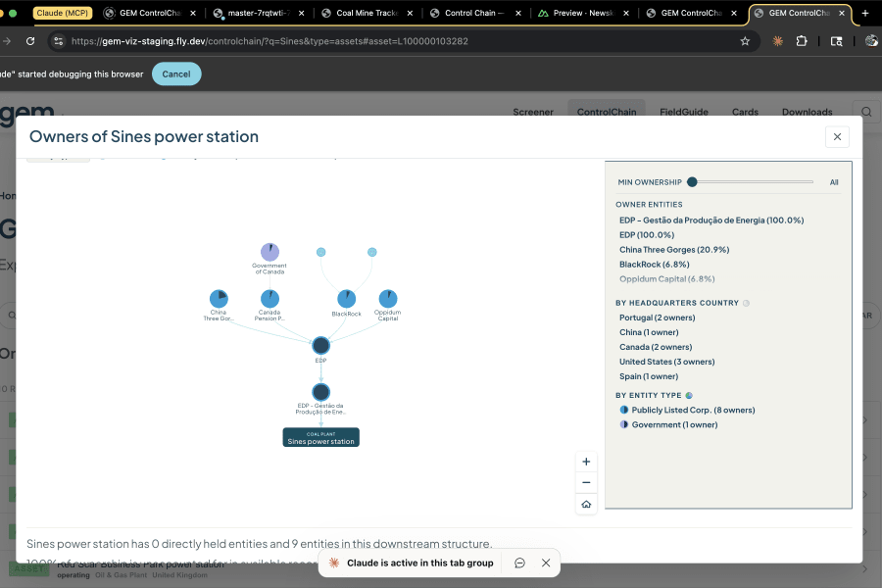882x588 pixels.
Task: Filter by Canada (2 owners)
Action: click(x=656, y=347)
